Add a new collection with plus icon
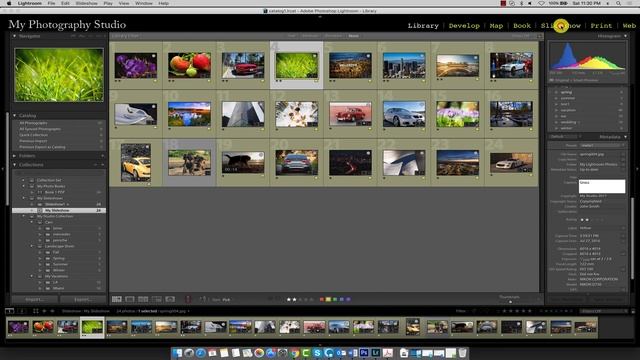The width and height of the screenshot is (640, 360). 103,165
